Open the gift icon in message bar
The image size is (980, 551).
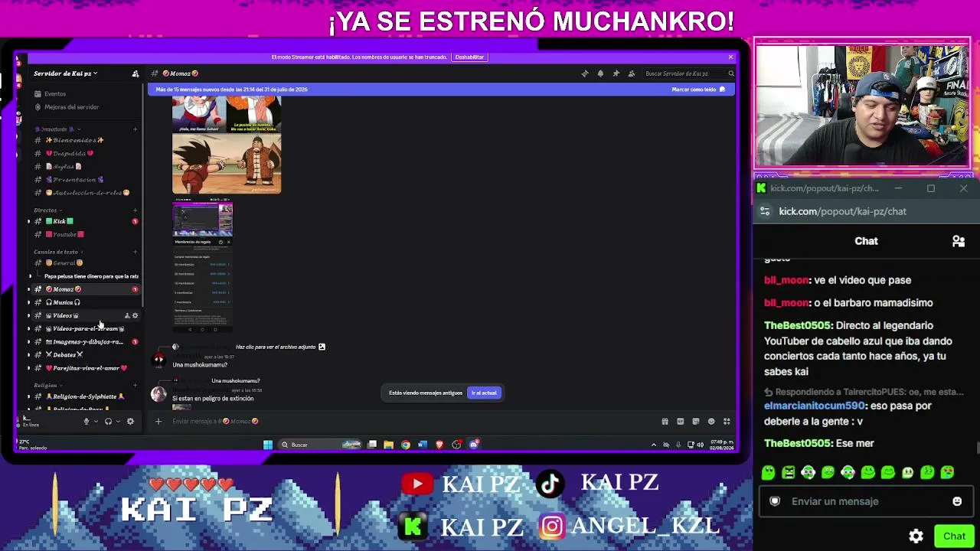[x=665, y=421]
